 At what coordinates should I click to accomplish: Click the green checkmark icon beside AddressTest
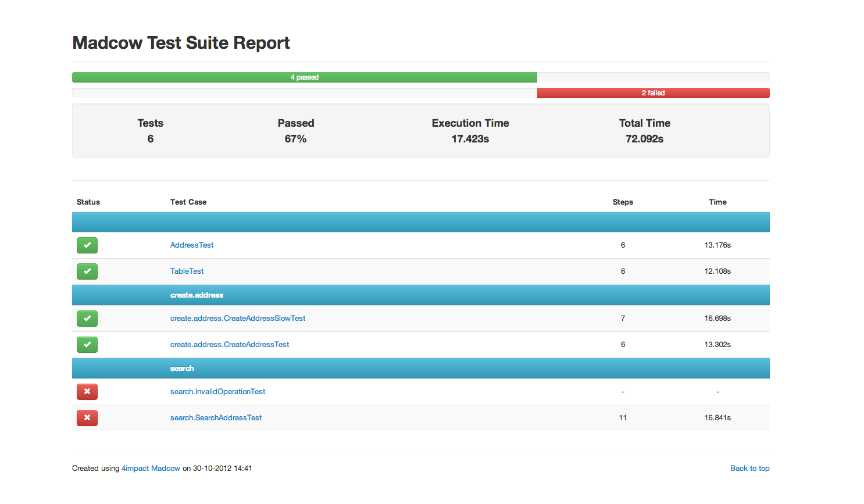coord(87,245)
